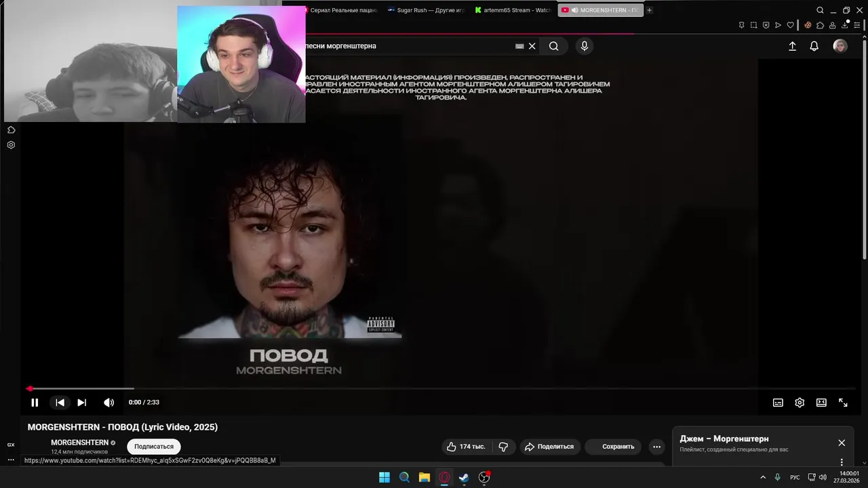Open GX corner icon in sidebar
The height and width of the screenshot is (488, 868).
11,445
